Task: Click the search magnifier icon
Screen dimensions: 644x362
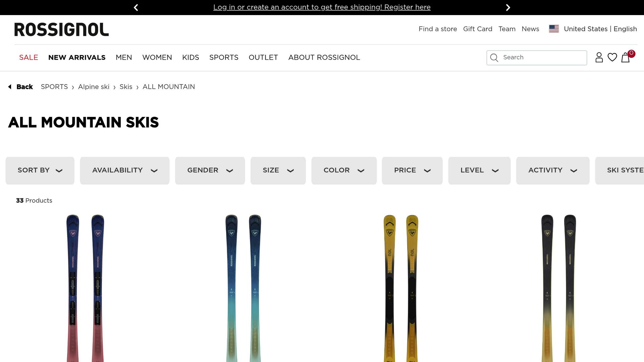Action: (x=494, y=58)
